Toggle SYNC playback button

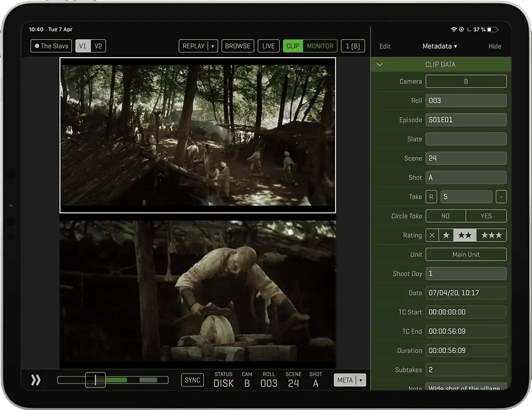pos(192,380)
